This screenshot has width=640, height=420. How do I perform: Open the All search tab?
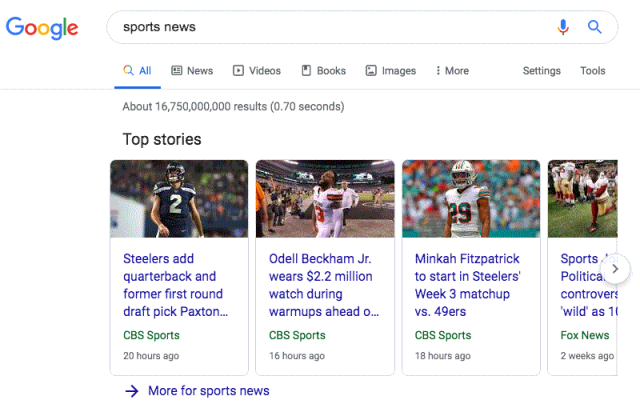(137, 71)
